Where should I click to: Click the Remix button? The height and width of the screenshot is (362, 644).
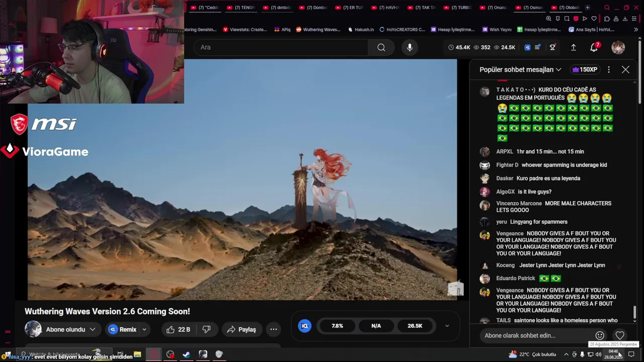(123, 329)
